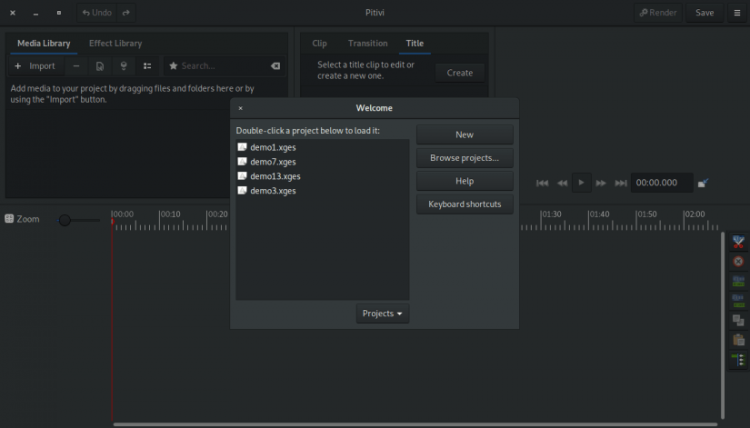Open clip properties icon in Media Library

pyautogui.click(x=99, y=66)
